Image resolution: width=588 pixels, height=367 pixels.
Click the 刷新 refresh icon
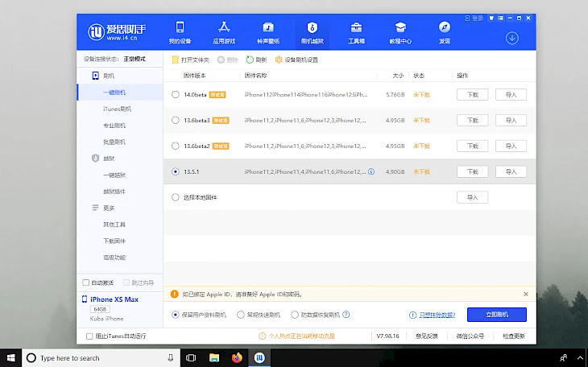[250, 60]
